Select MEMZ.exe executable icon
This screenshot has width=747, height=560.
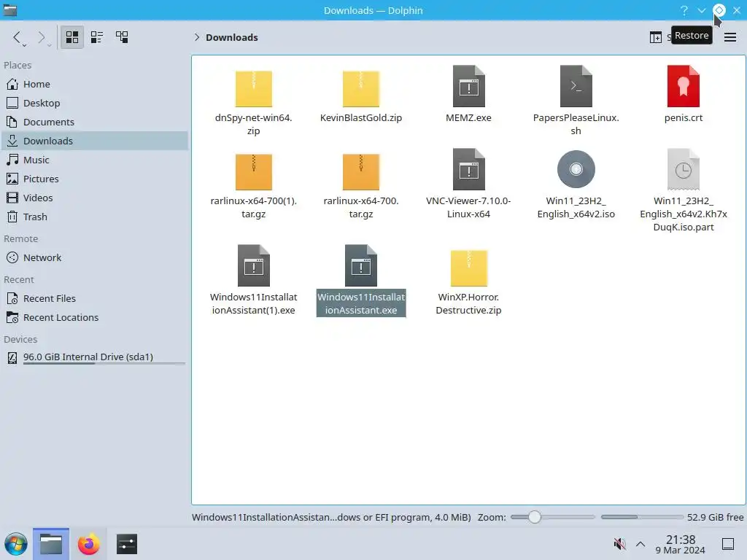[x=469, y=86]
